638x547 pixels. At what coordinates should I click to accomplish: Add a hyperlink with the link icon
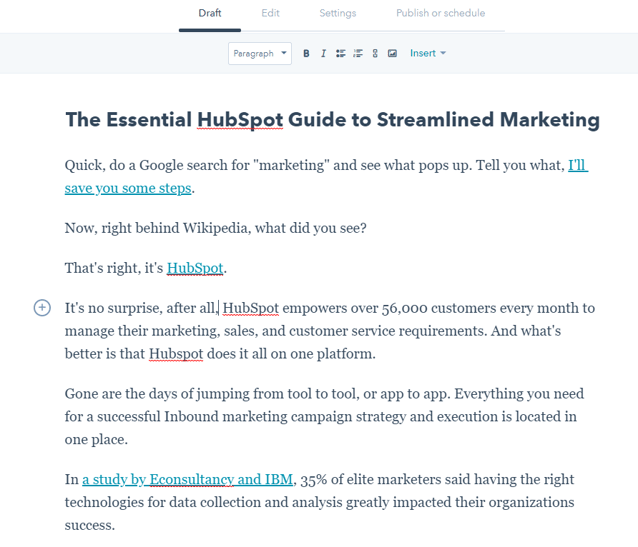[x=375, y=53]
